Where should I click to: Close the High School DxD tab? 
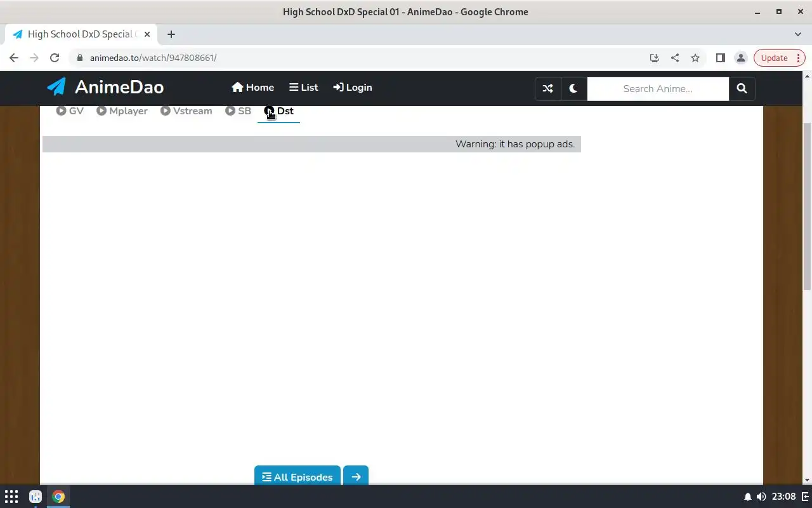[147, 34]
